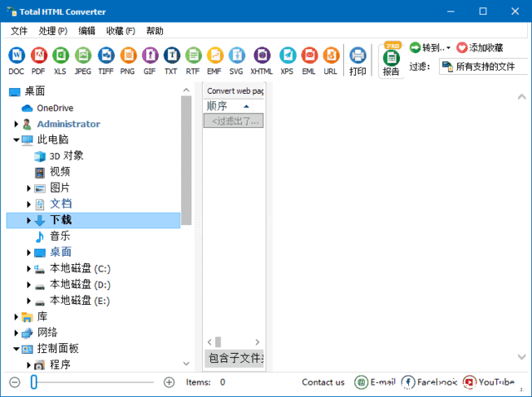This screenshot has height=397, width=532.
Task: Pick the SVG format icon
Action: tap(236, 61)
